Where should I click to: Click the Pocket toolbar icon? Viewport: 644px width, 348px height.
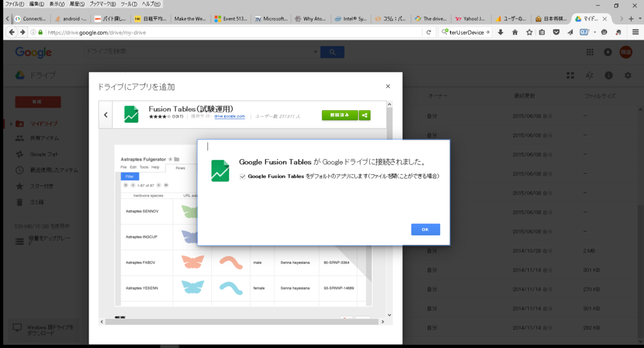pyautogui.click(x=556, y=32)
